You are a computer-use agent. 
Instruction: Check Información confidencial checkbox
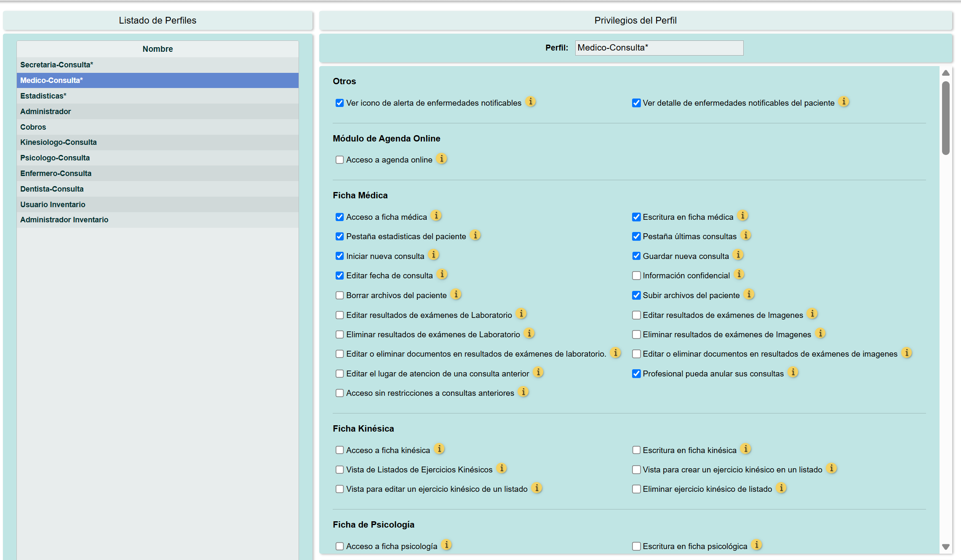(636, 276)
